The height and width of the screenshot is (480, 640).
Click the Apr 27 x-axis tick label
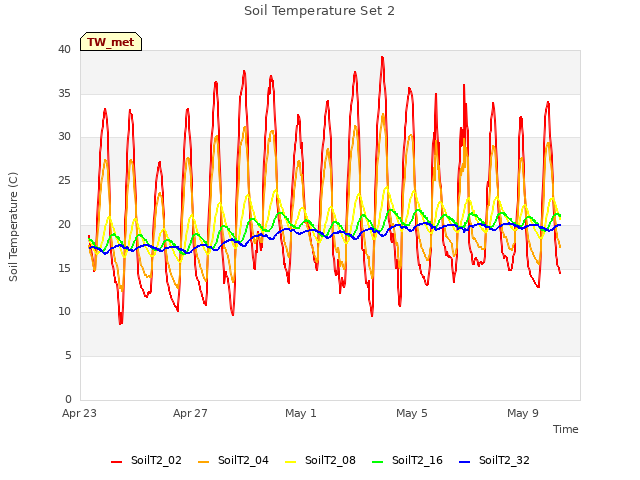pos(190,413)
